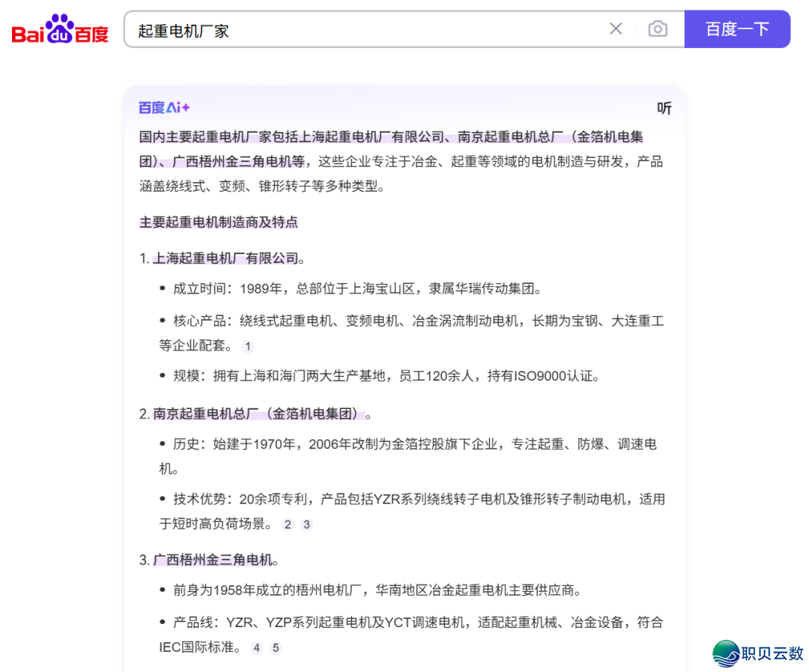Click subtitle 主要起重电机制造商及特点
The image size is (809, 672).
(218, 223)
